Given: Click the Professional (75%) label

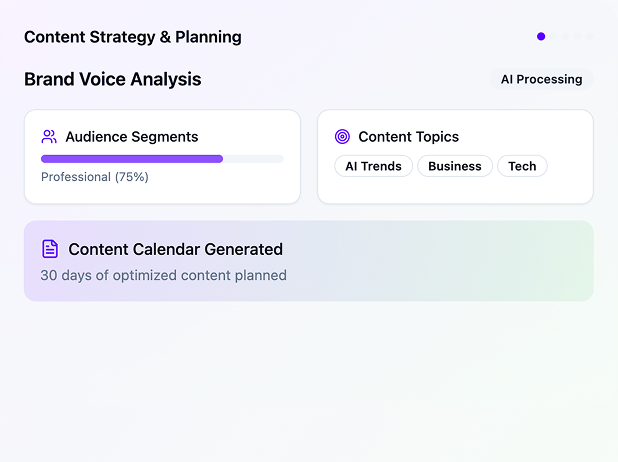Looking at the screenshot, I should [x=94, y=177].
